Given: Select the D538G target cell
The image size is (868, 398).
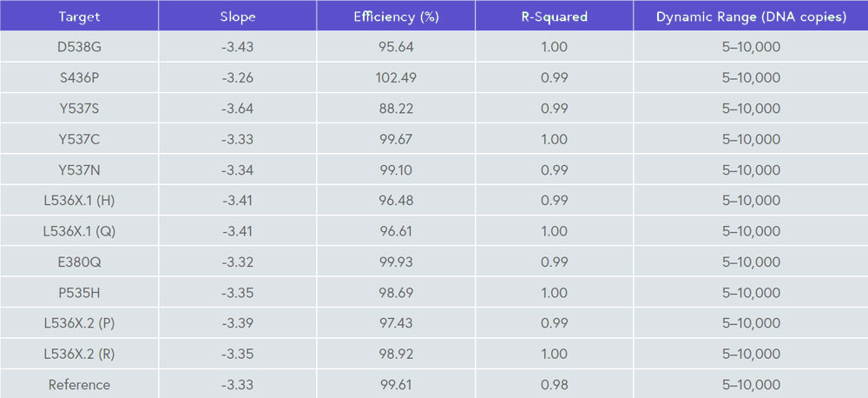Looking at the screenshot, I should pyautogui.click(x=79, y=47).
